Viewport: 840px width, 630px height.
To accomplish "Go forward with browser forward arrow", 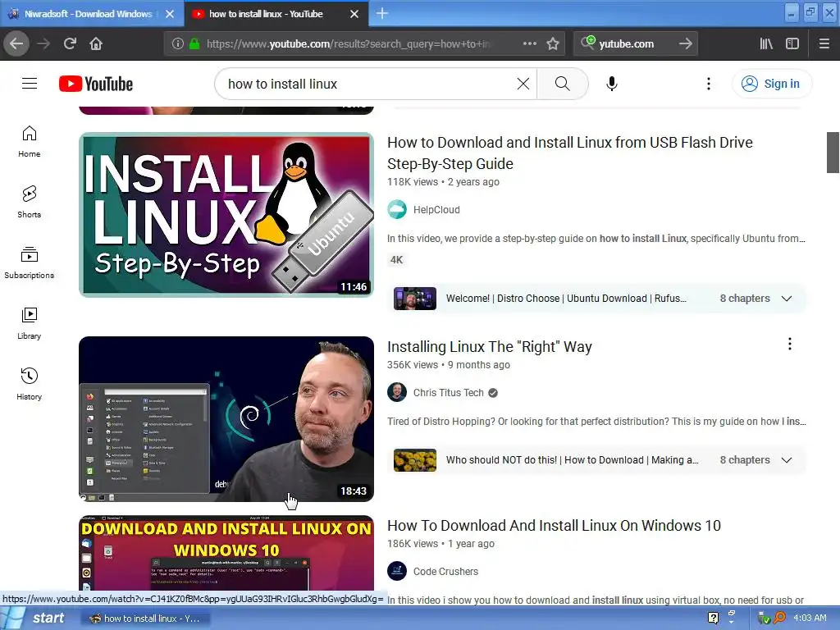I will 43,43.
